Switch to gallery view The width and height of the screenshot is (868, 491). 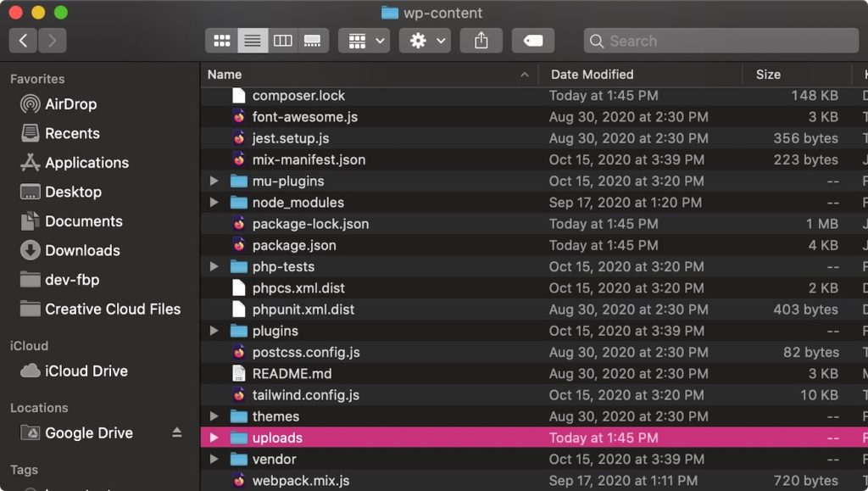(x=313, y=41)
